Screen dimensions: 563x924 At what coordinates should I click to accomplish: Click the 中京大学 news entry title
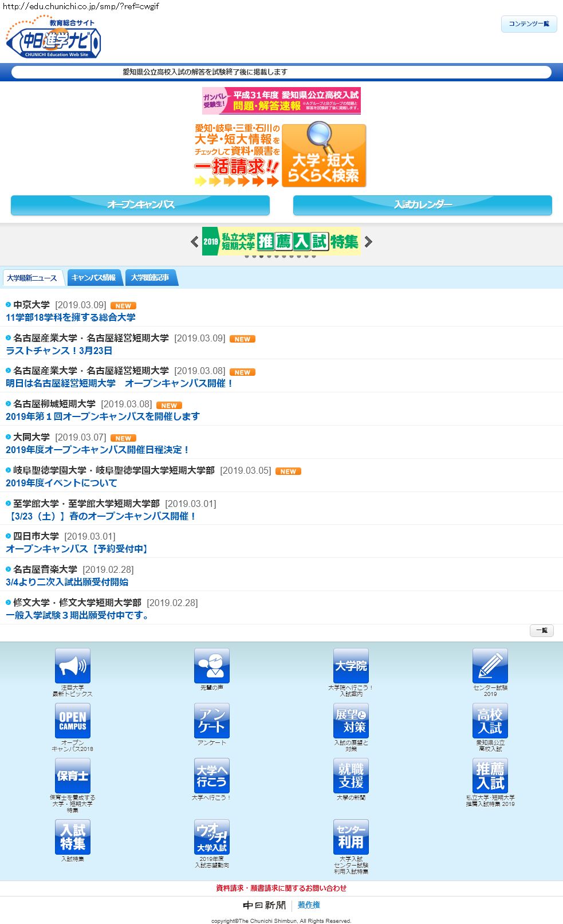[32, 305]
